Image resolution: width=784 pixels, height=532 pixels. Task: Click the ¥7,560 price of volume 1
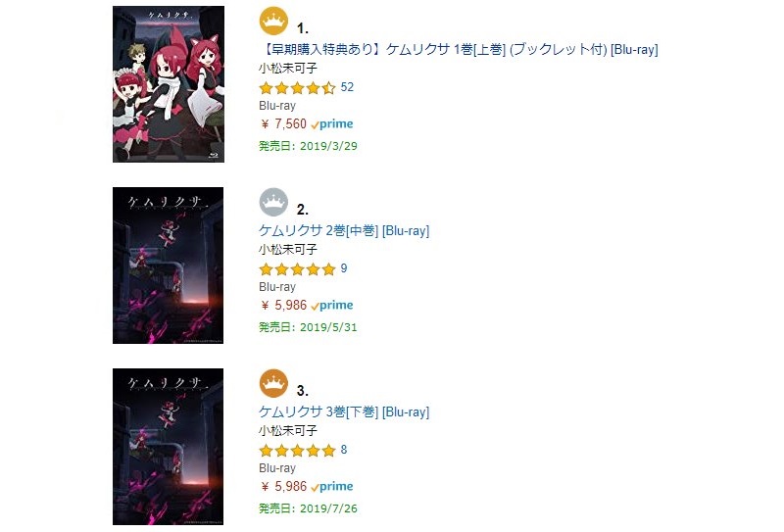click(284, 124)
